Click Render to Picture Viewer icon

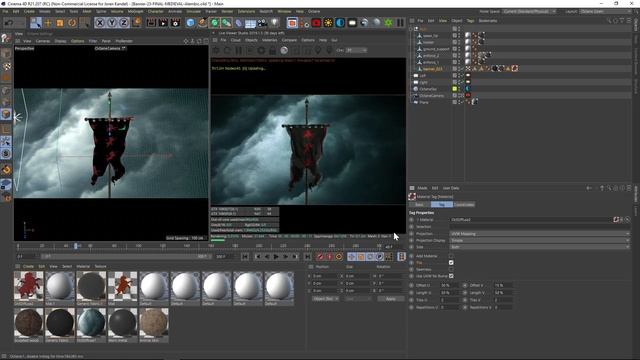[163, 23]
